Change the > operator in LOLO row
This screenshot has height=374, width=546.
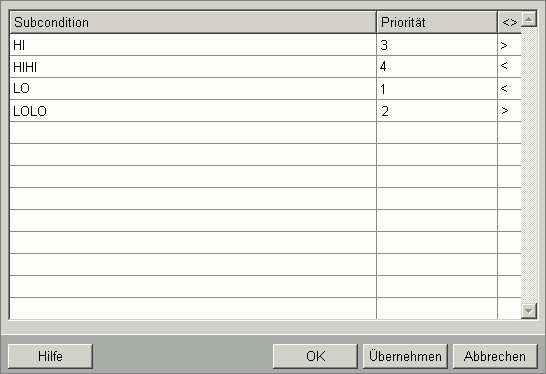coord(509,111)
